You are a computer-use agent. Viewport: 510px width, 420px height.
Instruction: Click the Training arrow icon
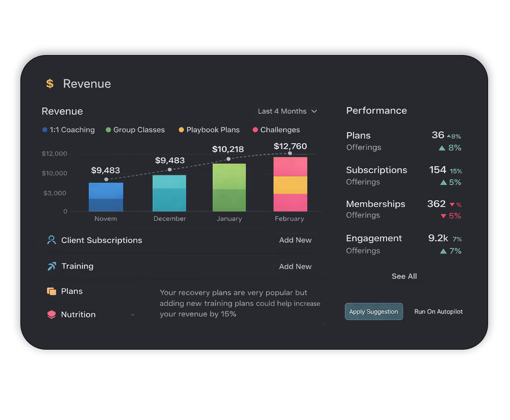click(52, 266)
